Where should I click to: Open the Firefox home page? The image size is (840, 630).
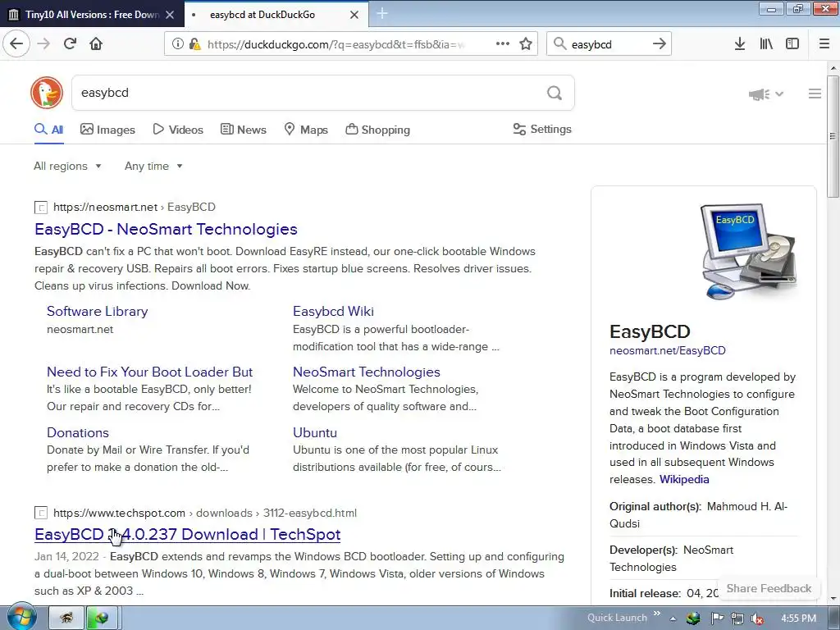click(96, 43)
